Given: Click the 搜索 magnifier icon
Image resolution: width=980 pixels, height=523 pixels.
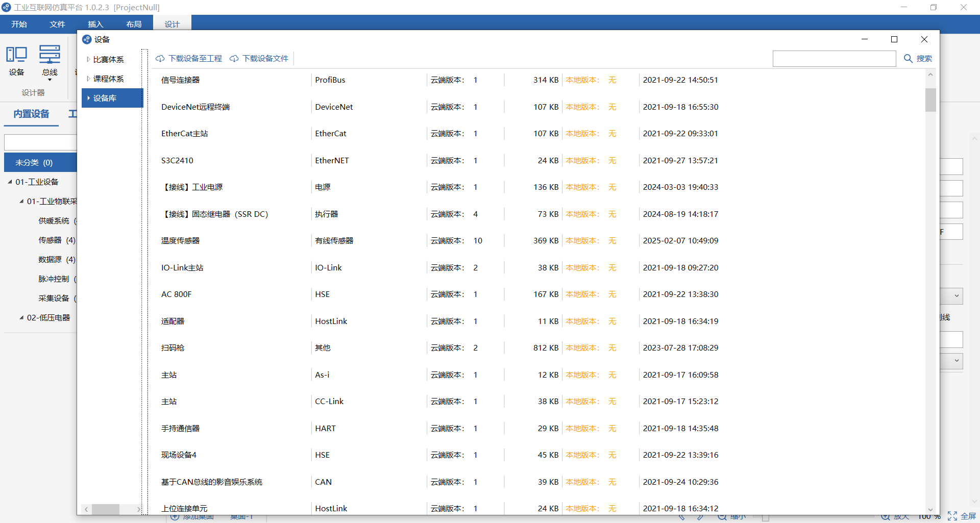Looking at the screenshot, I should [x=908, y=59].
